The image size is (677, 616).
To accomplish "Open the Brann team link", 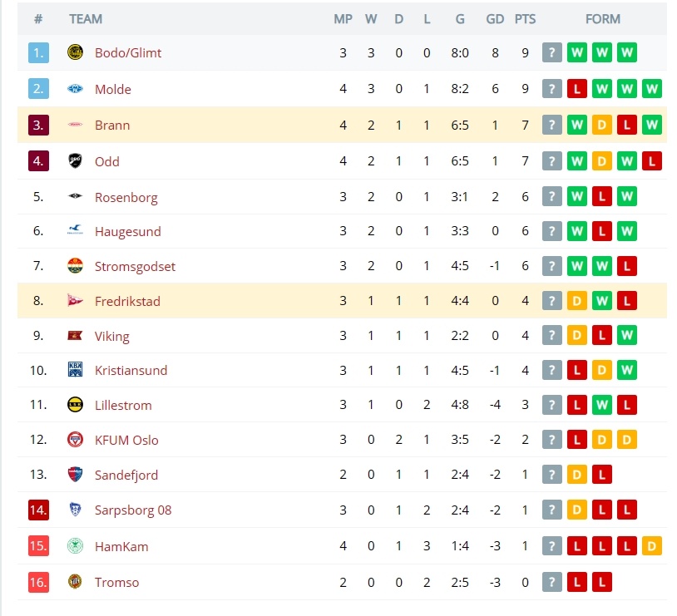I will point(112,126).
